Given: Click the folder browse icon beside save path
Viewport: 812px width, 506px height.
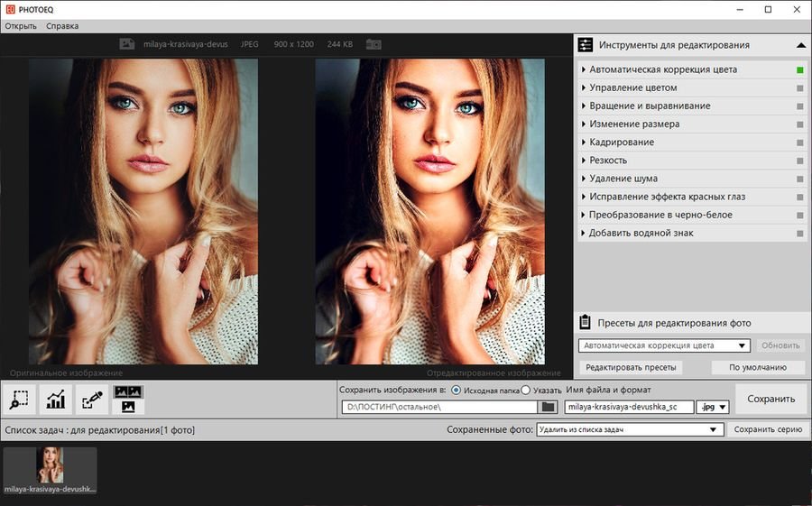Looking at the screenshot, I should point(548,407).
